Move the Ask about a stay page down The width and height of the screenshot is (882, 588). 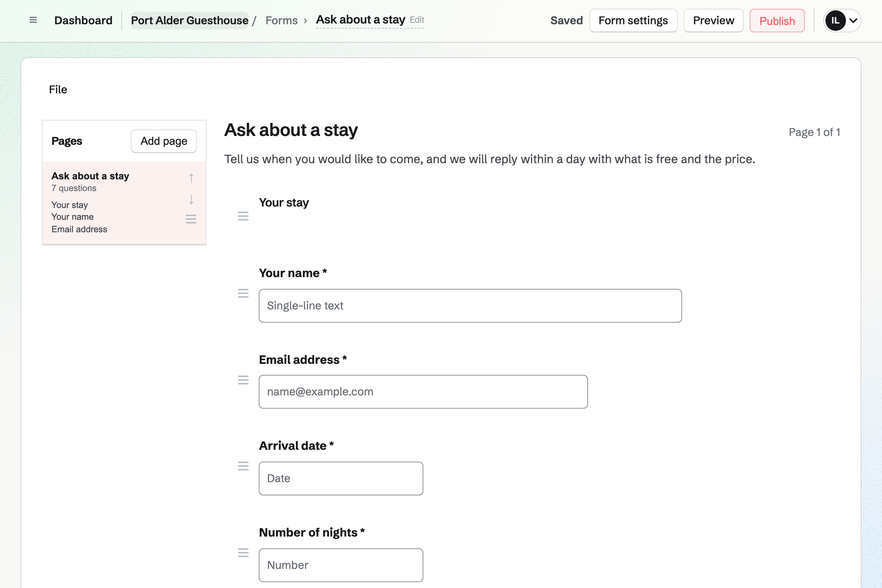[191, 200]
